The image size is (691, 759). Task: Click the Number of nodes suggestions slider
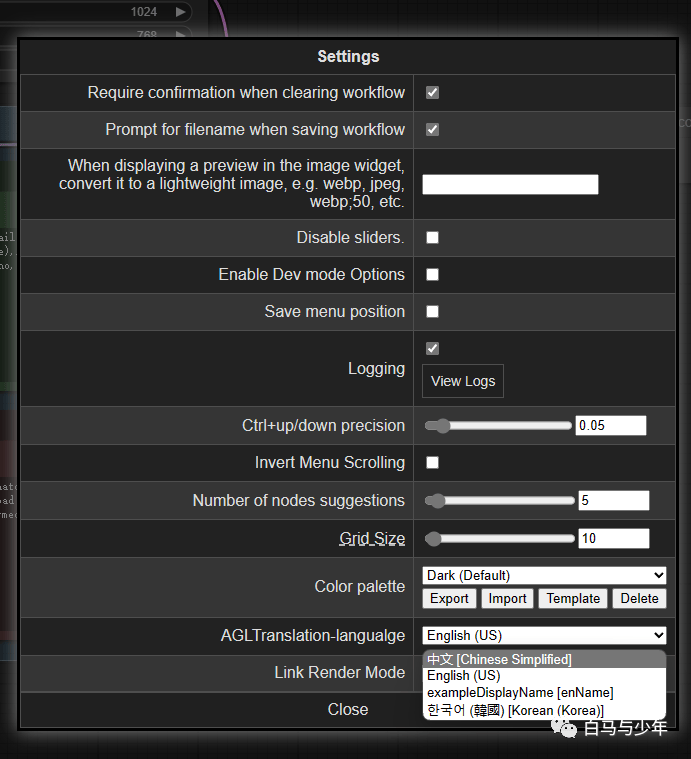[x=499, y=501]
